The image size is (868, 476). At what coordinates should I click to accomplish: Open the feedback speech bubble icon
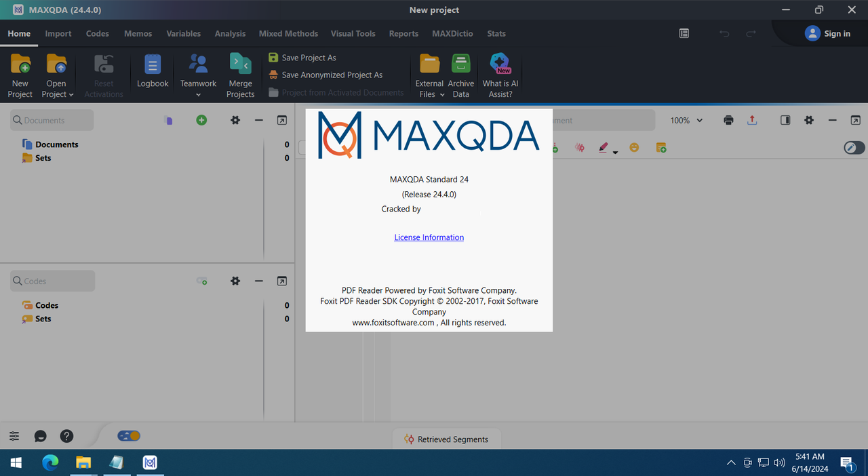(x=41, y=437)
